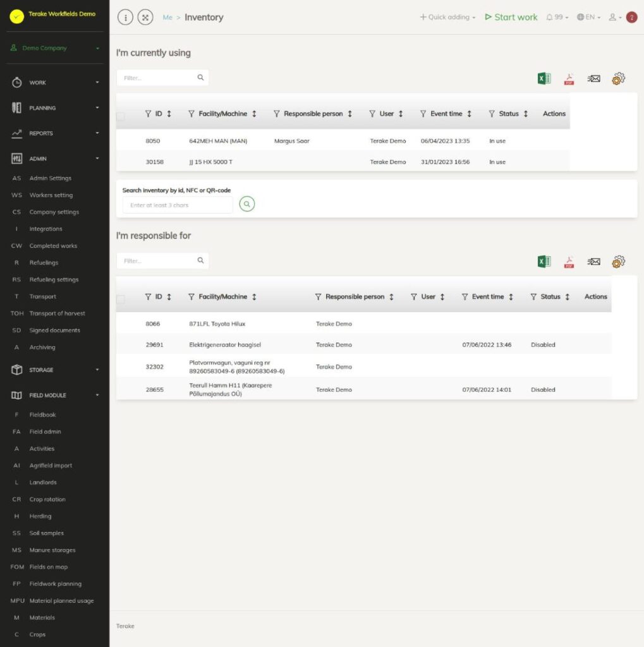Viewport: 644px width, 647px height.
Task: Expand the PLANNING sidebar section
Action: pyautogui.click(x=55, y=107)
